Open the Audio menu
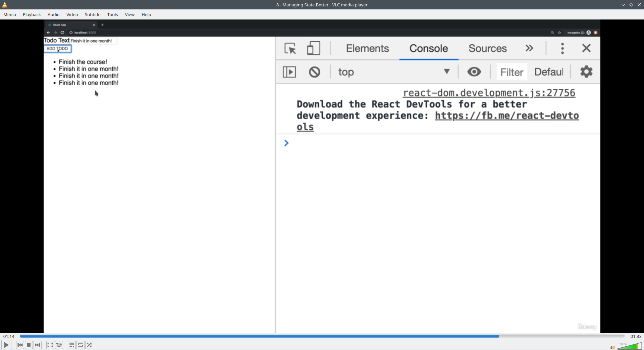644x350 pixels. 54,14
